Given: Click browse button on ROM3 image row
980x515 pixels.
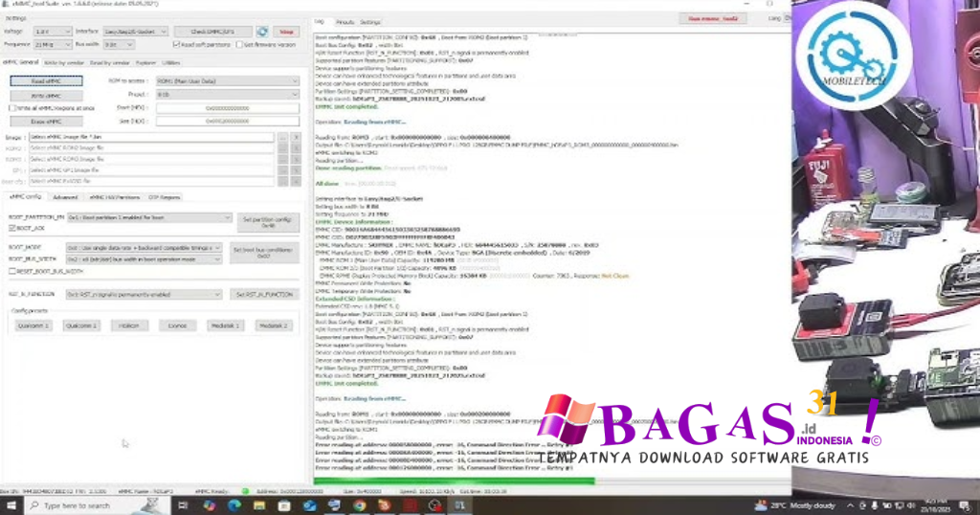Looking at the screenshot, I should [x=283, y=159].
